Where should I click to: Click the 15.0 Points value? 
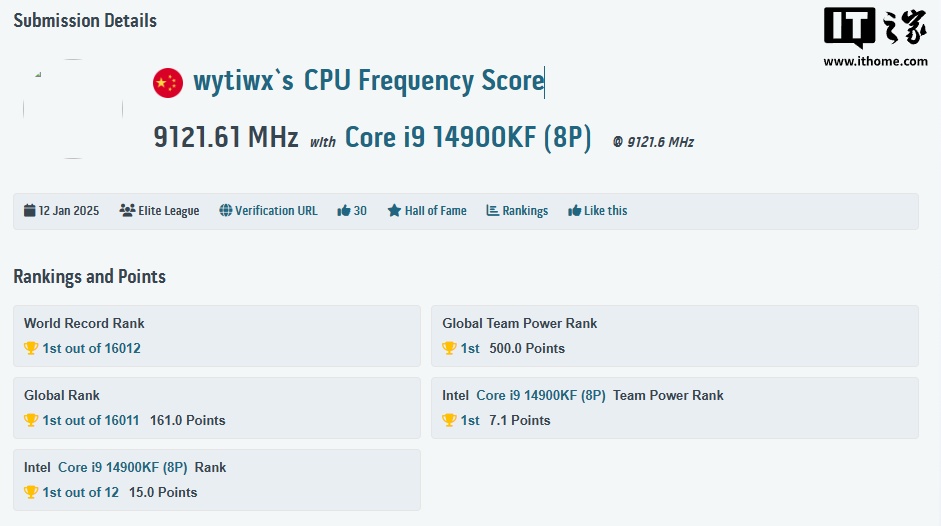point(163,492)
